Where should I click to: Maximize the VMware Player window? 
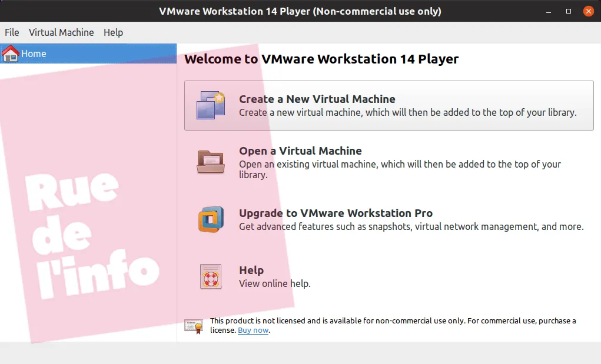coord(569,11)
